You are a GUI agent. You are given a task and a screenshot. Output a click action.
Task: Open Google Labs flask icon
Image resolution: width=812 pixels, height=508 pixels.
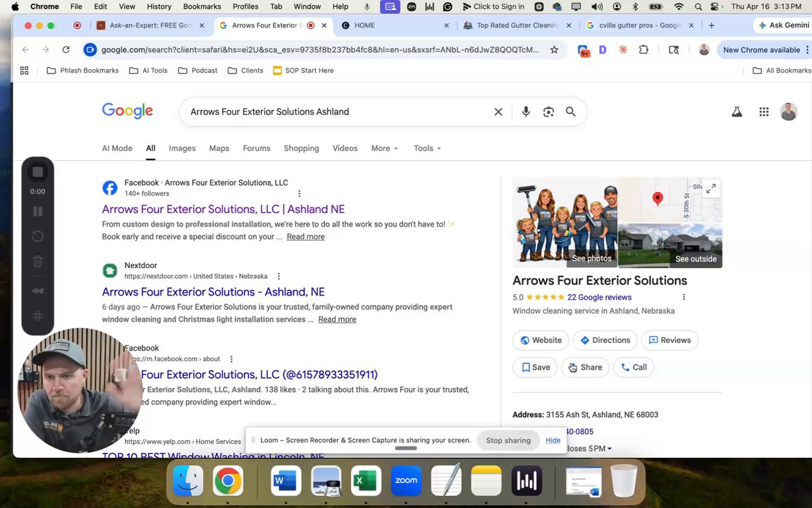click(x=737, y=111)
